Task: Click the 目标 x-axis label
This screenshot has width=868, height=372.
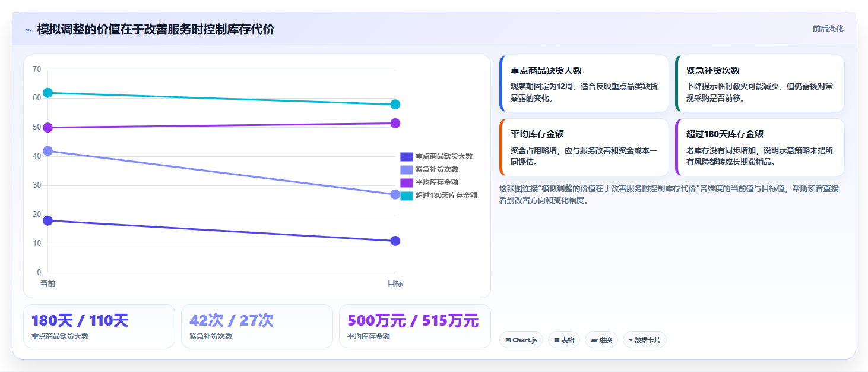Action: (395, 283)
